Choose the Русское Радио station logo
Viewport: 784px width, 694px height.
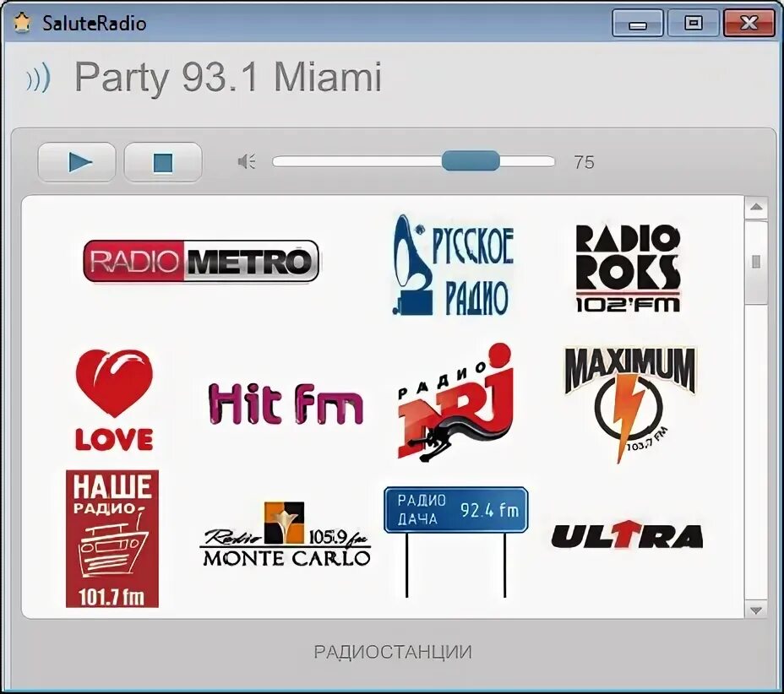coord(453,265)
